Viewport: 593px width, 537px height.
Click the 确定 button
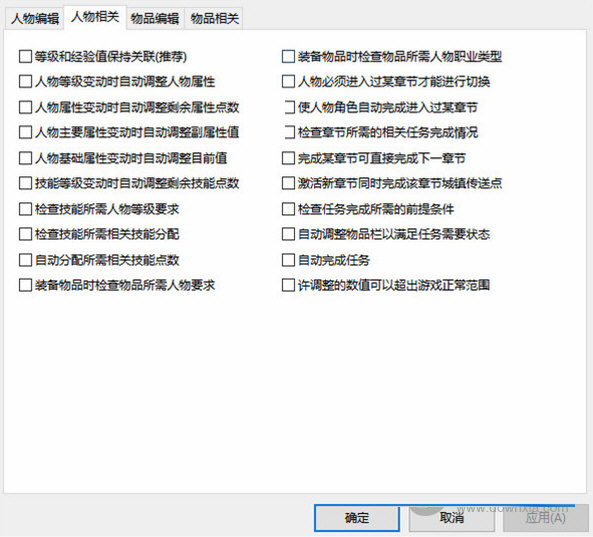tap(357, 518)
